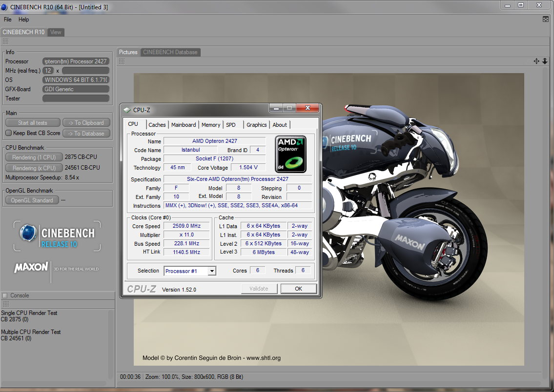554x392 pixels.
Task: Click the CPU-Z title bar icon
Action: [x=127, y=110]
